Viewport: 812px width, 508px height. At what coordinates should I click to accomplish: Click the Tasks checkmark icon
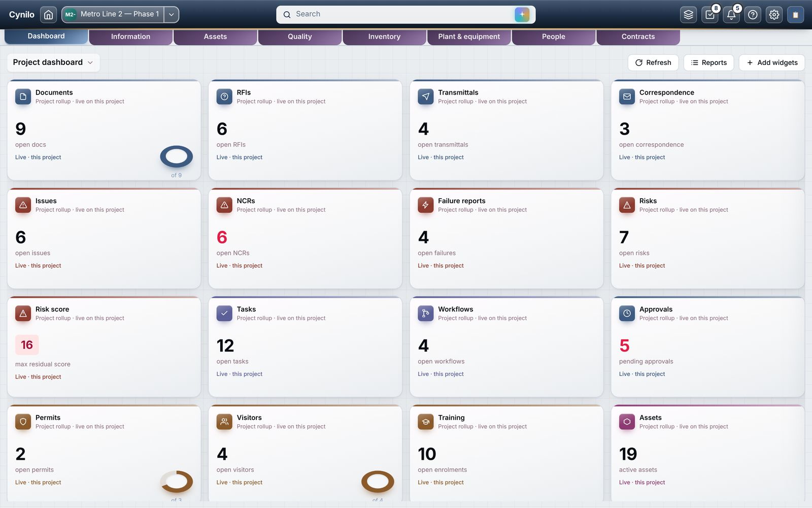coord(224,313)
